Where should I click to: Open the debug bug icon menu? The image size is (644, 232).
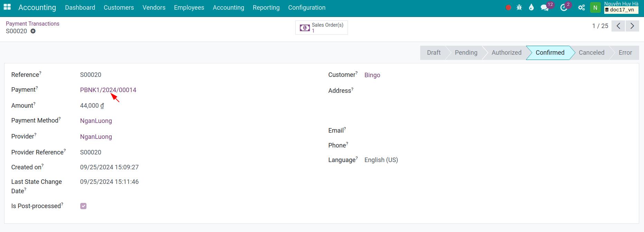coord(519,8)
